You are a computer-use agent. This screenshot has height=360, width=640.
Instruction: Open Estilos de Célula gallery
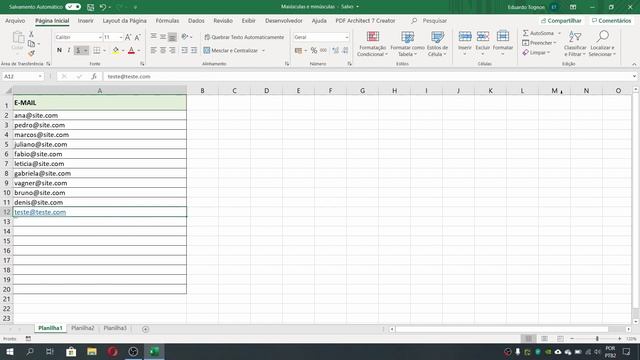pos(437,44)
